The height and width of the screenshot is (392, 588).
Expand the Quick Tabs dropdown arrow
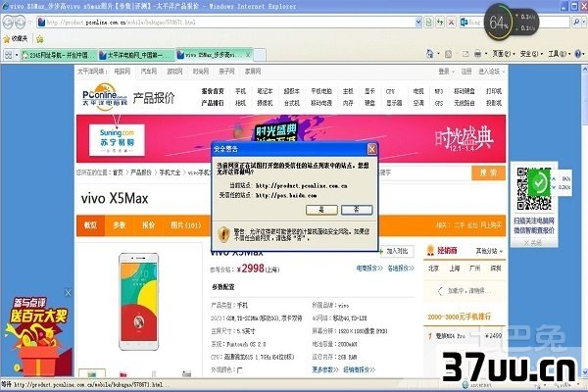[x=17, y=55]
